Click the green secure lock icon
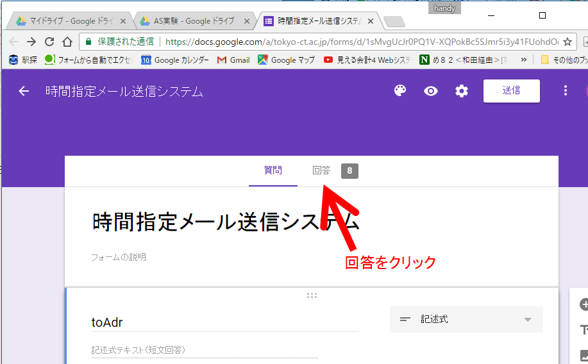This screenshot has height=364, width=588. pyautogui.click(x=88, y=42)
